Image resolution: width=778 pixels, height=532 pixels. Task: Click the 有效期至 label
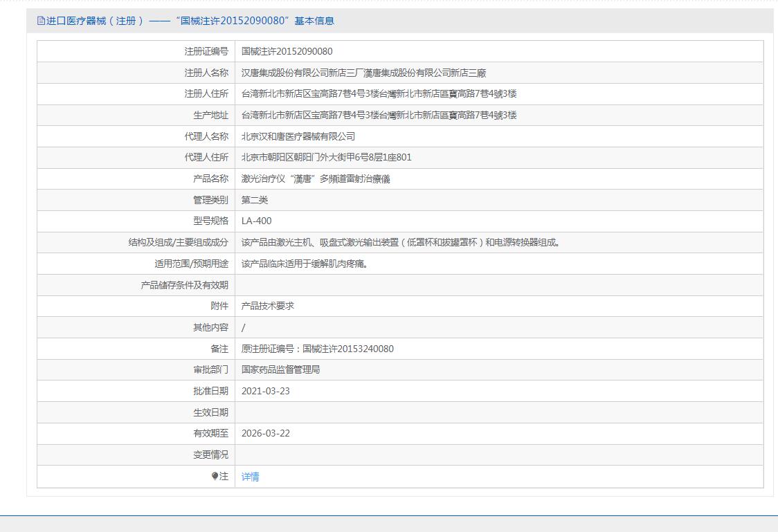click(210, 433)
